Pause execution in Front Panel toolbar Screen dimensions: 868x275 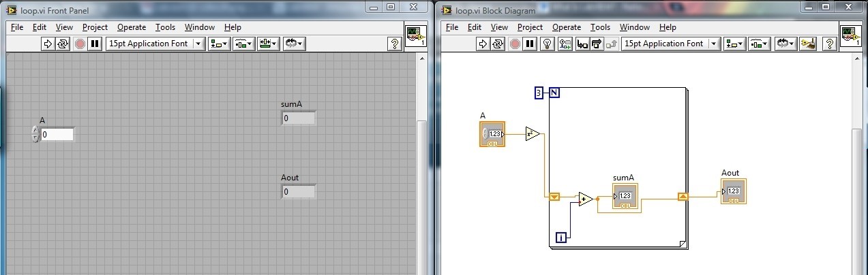pos(95,44)
